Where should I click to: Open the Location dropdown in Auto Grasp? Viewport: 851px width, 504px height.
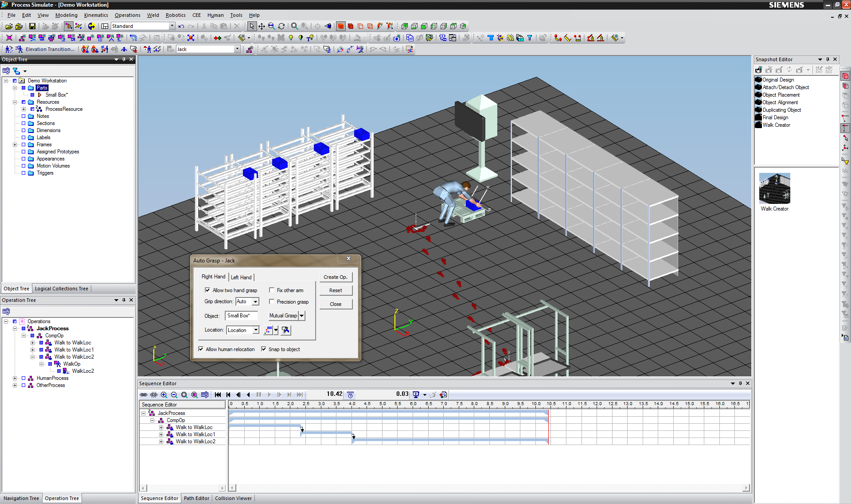[256, 330]
